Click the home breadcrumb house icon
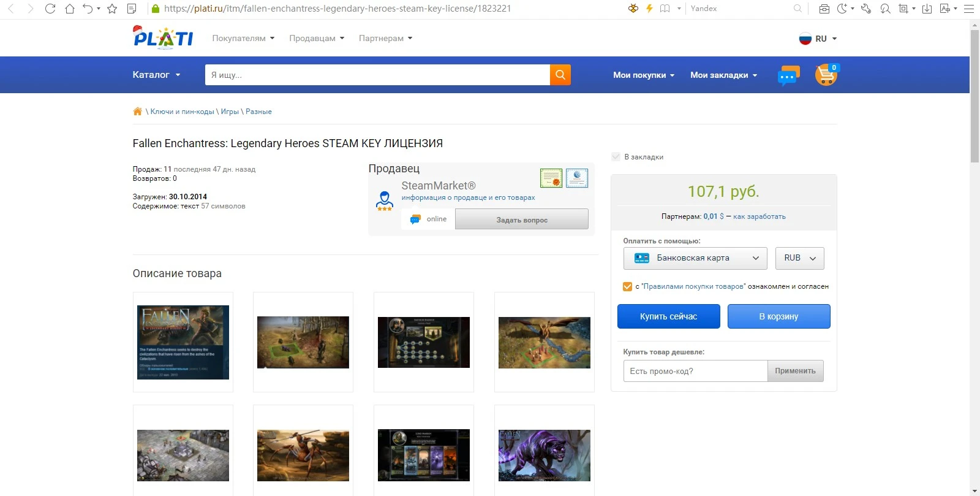980x496 pixels. tap(137, 111)
